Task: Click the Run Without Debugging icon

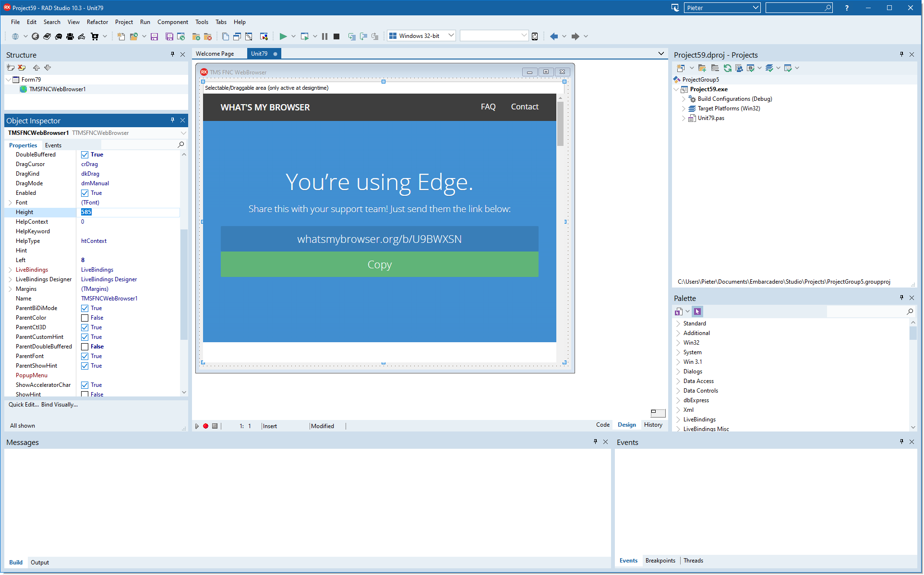Action: click(304, 36)
